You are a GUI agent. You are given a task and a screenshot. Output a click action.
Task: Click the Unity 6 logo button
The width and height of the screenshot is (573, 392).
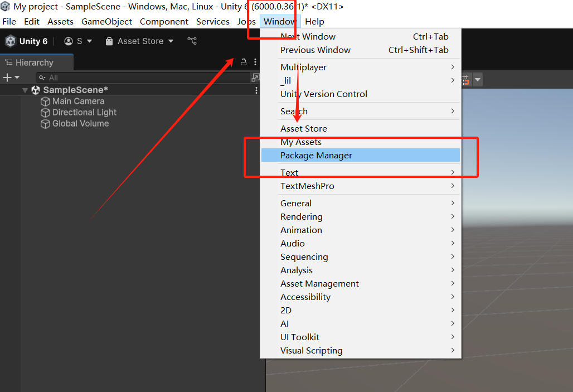point(26,41)
